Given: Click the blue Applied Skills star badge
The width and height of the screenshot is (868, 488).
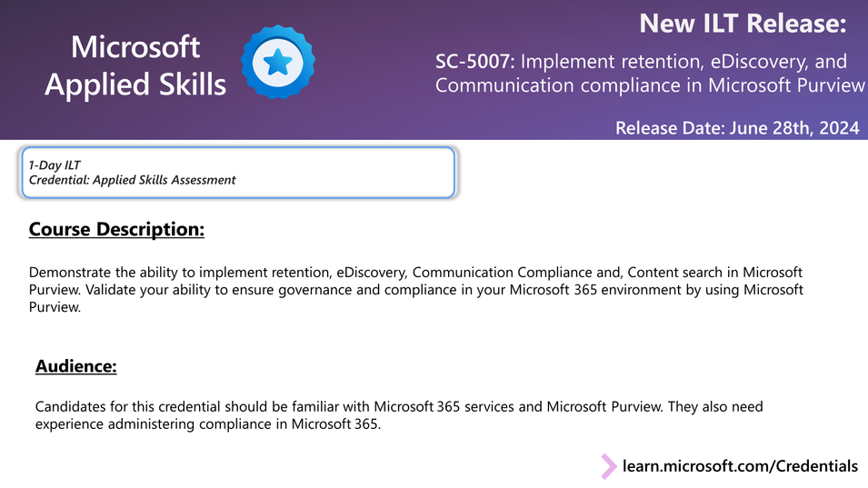Looking at the screenshot, I should (277, 62).
